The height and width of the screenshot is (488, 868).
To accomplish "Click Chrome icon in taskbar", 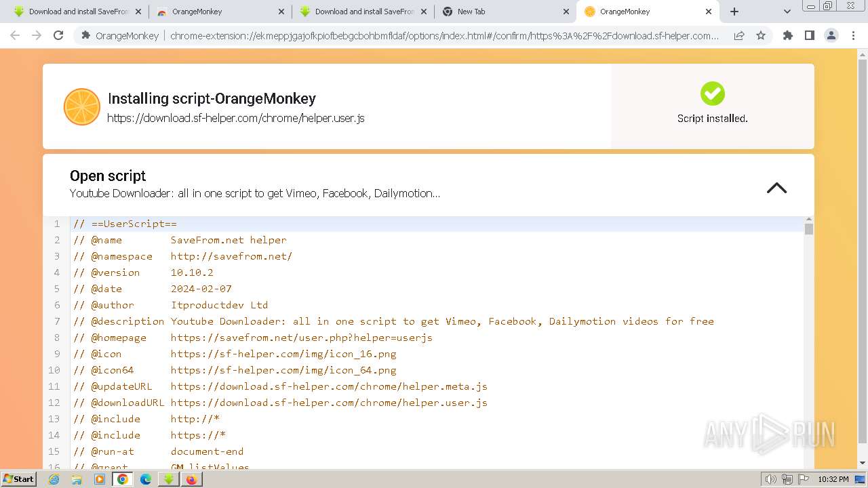I will (x=123, y=479).
